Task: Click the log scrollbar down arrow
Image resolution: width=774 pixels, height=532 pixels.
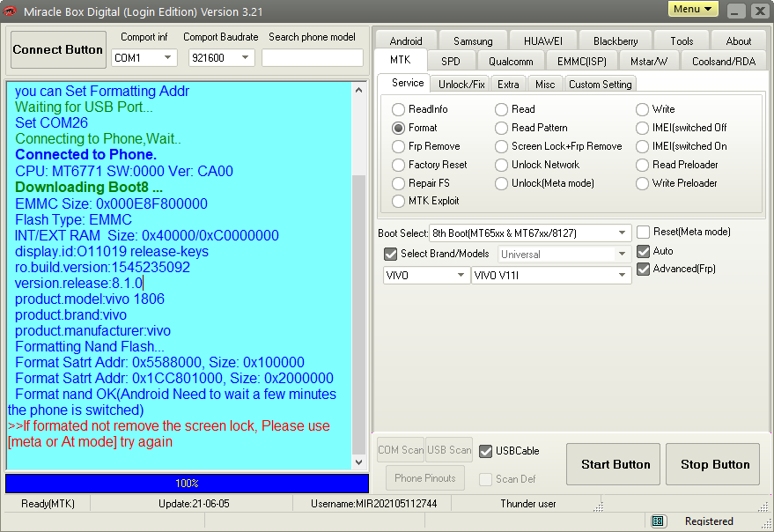Action: click(359, 462)
